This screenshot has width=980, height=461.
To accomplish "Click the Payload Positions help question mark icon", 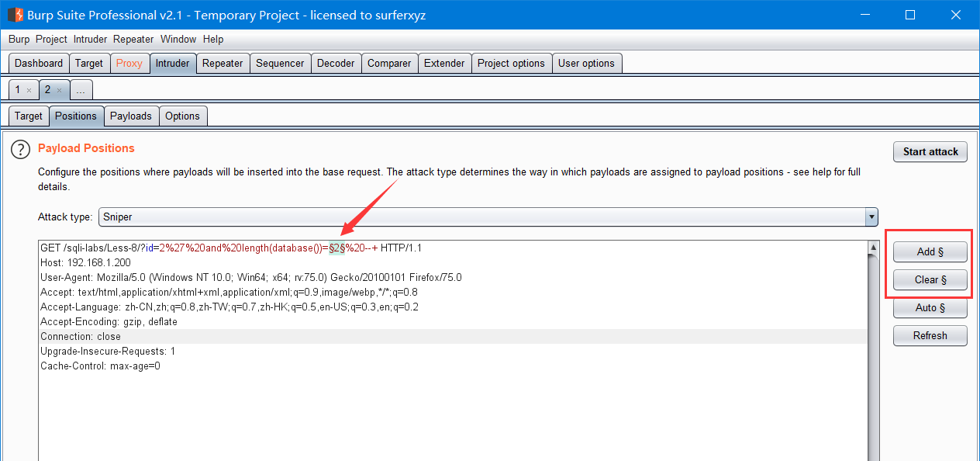I will coord(20,149).
